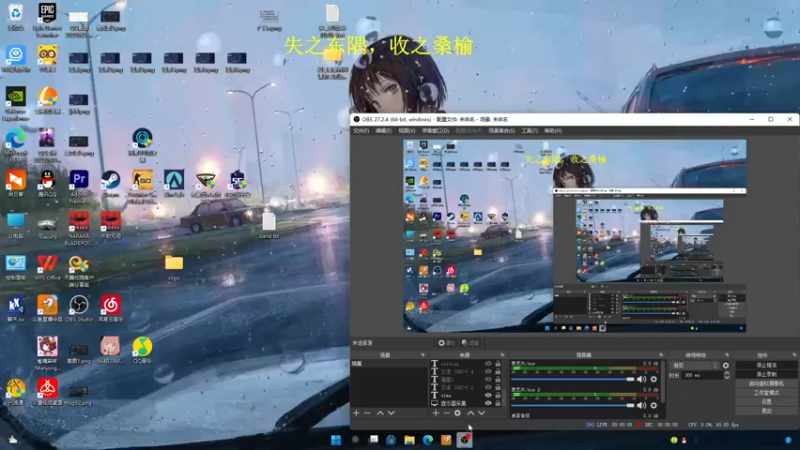This screenshot has width=800, height=450.
Task: Click 工作室模式 studio mode button
Action: (766, 393)
